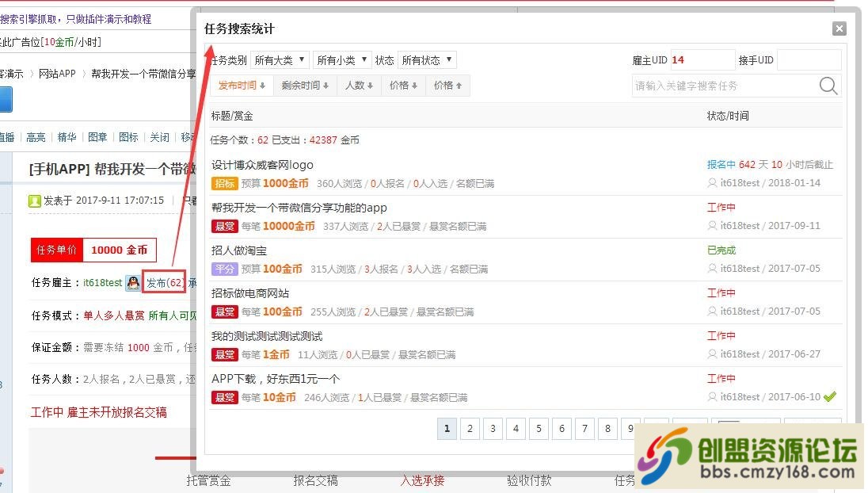The image size is (868, 493).
Task: Click 图章 moderation link
Action: pyautogui.click(x=97, y=137)
